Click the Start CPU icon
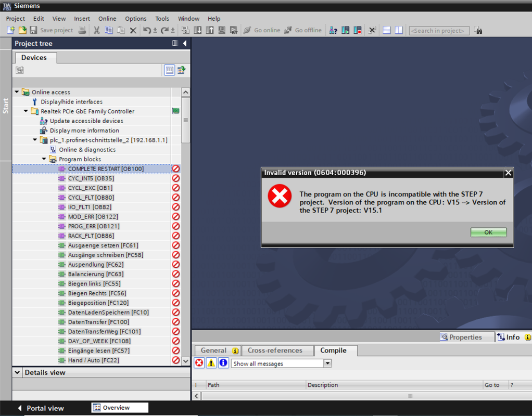This screenshot has height=416, width=532. pyautogui.click(x=346, y=30)
